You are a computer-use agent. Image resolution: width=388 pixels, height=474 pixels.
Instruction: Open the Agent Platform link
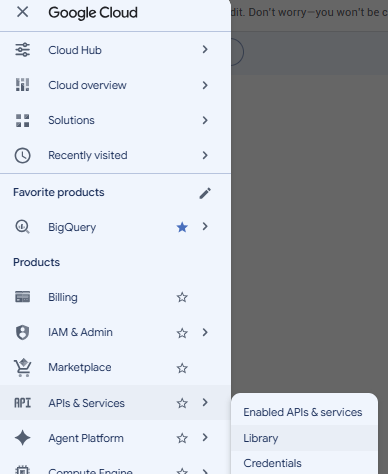[86, 438]
